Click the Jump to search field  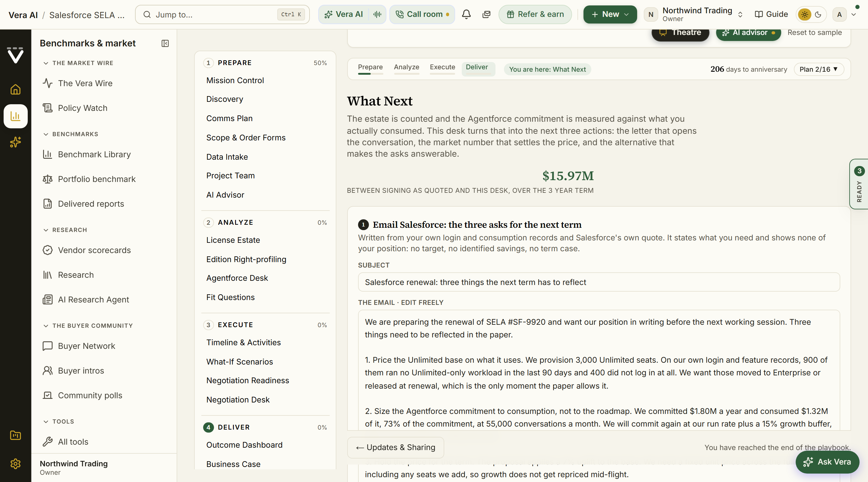[x=222, y=14]
